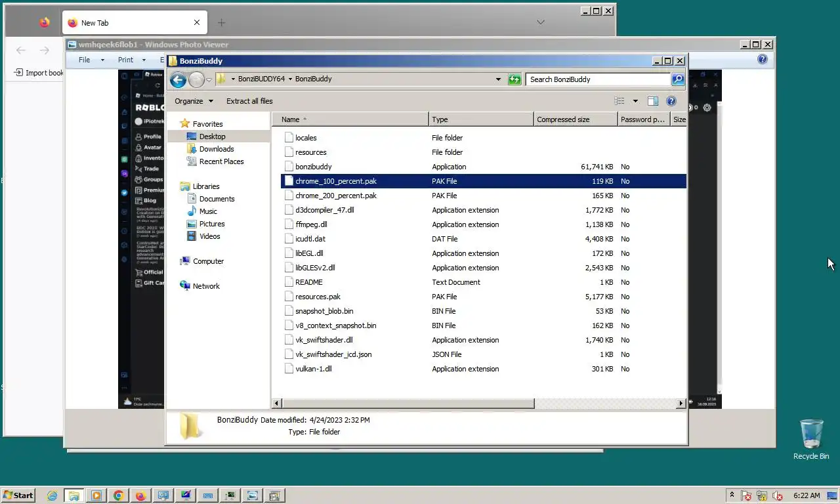This screenshot has height=504, width=840.
Task: Open the Organize dropdown menu
Action: coord(194,101)
